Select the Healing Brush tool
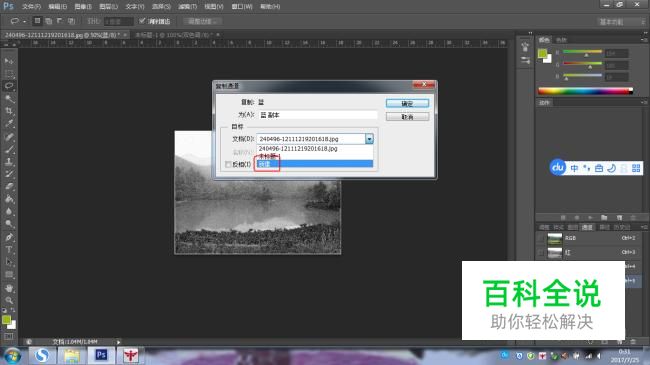 (9, 137)
